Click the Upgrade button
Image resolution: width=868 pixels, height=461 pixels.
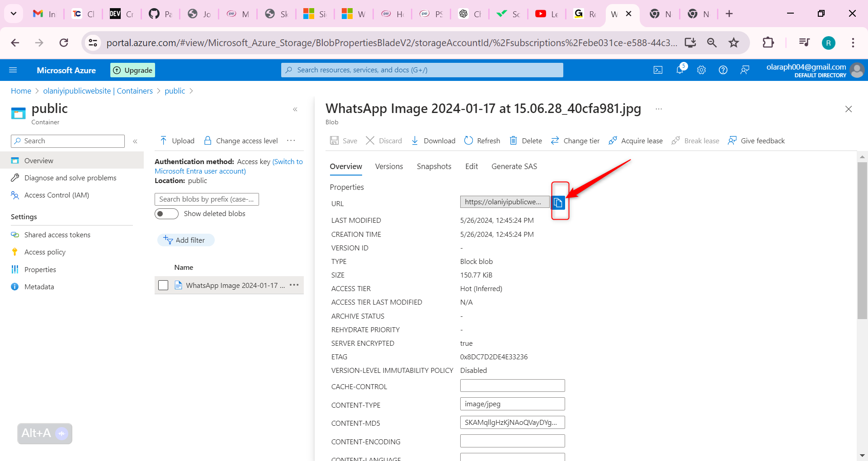pyautogui.click(x=133, y=70)
